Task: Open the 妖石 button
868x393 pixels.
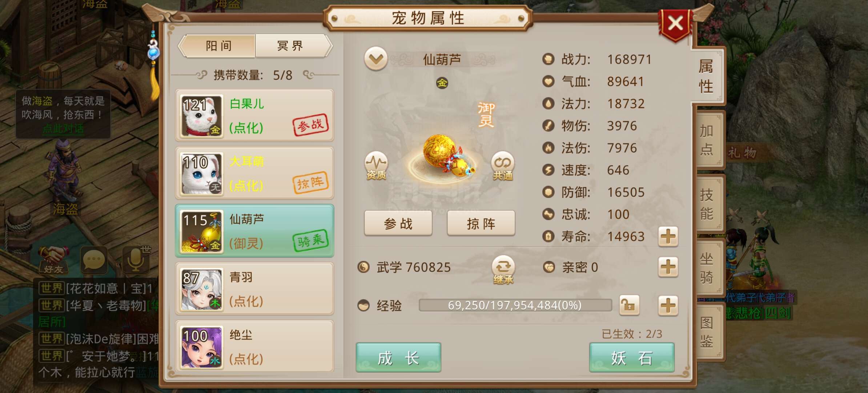Action: (632, 358)
